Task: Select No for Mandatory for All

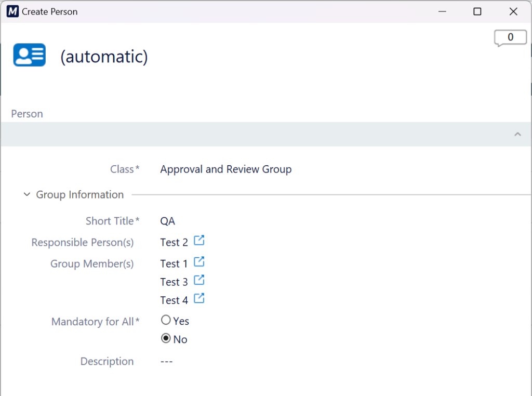Action: coord(166,338)
